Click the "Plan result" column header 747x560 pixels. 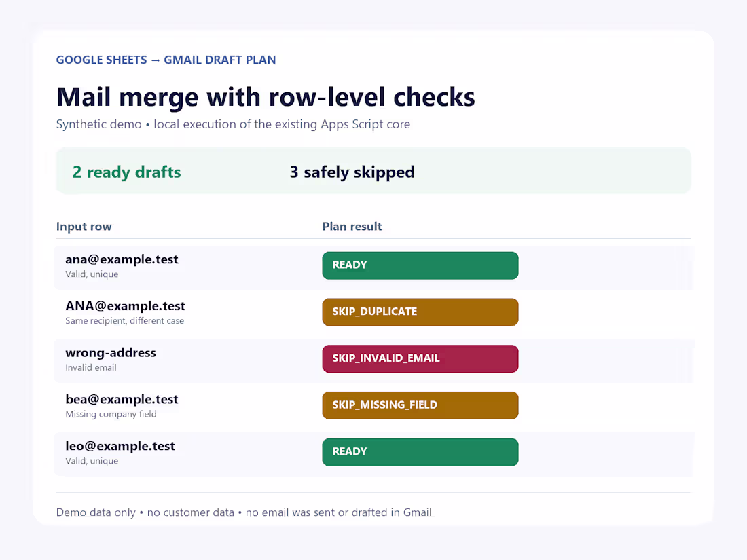(x=352, y=227)
